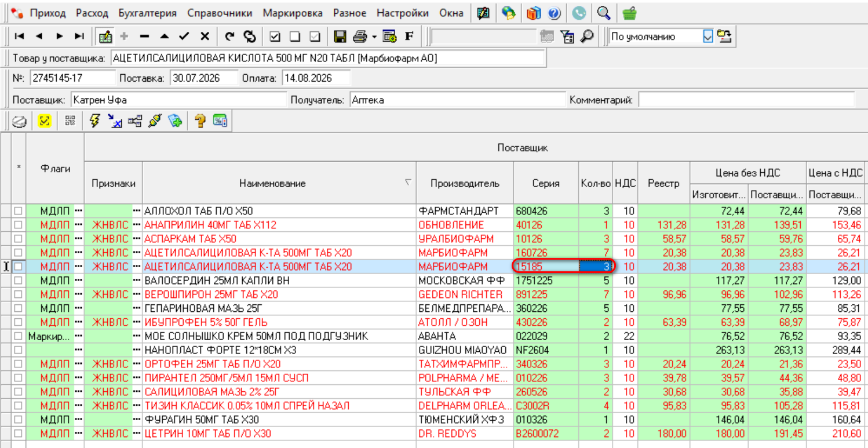868x448 pixels.
Task: Expand the printer icon dropdown arrow
Action: pyautogui.click(x=374, y=37)
